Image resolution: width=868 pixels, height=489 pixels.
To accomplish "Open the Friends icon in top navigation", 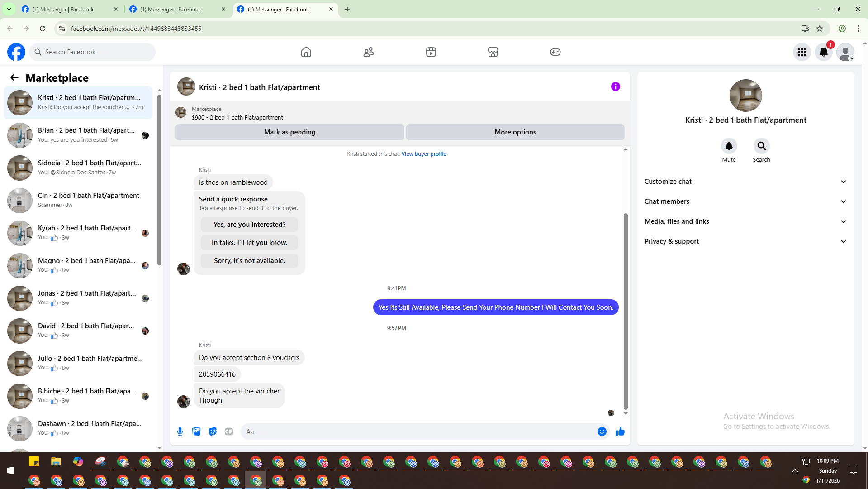I will click(x=369, y=52).
